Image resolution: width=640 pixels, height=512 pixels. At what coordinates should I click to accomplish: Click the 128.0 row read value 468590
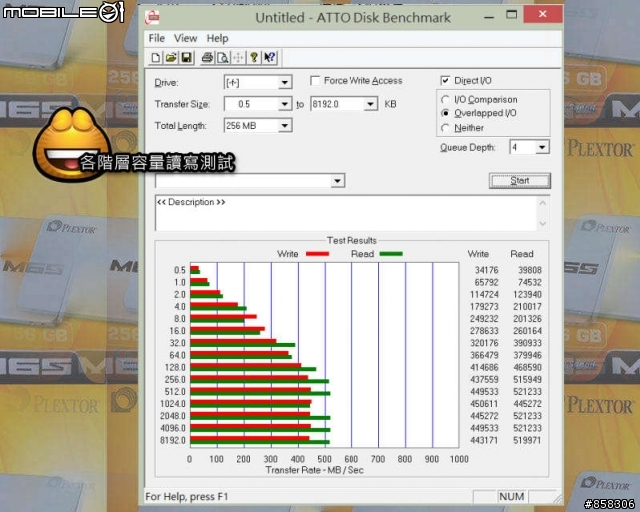[527, 367]
